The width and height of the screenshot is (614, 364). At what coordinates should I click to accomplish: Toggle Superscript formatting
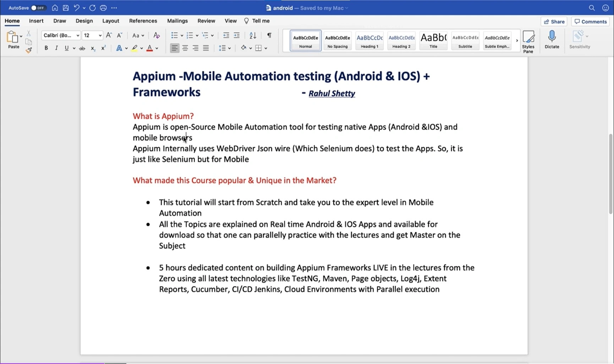pyautogui.click(x=103, y=48)
